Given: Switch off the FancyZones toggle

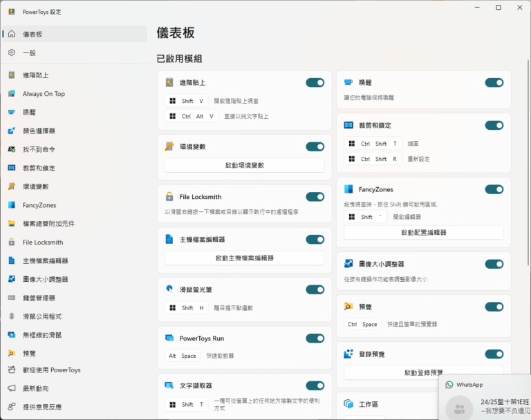Looking at the screenshot, I should click(x=494, y=189).
